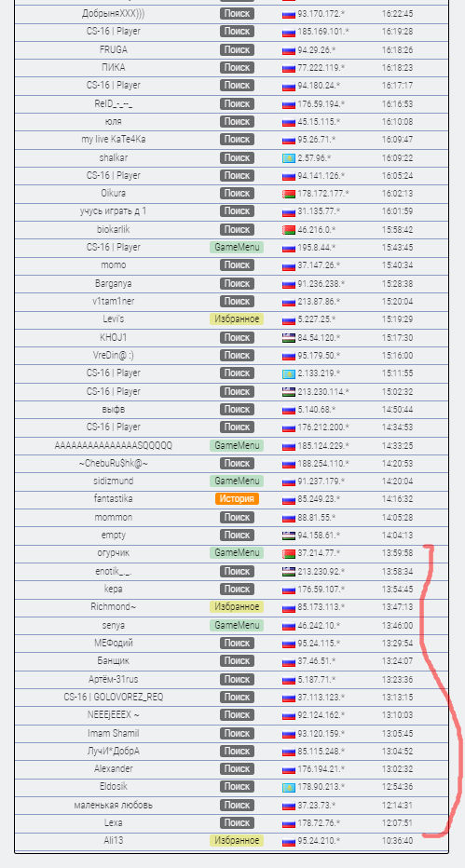Viewport: 465px width, 868px height.
Task: Click the player name ~ChebuRu$hk@~
Action: (114, 463)
